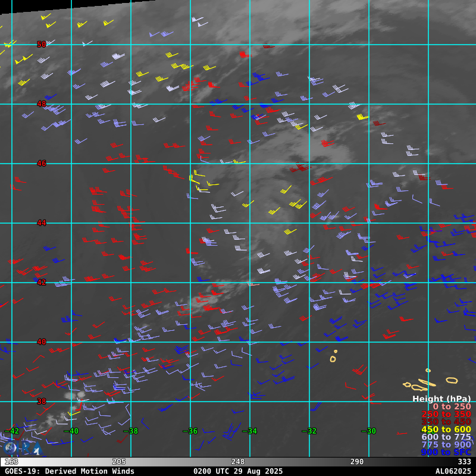Click the 'AL062025' storm identifier text
This screenshot has height=476, width=476.
pos(453,471)
